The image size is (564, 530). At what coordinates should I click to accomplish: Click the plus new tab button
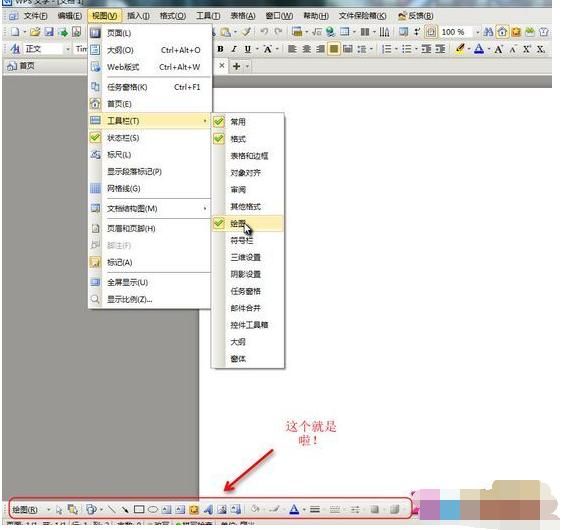click(236, 66)
